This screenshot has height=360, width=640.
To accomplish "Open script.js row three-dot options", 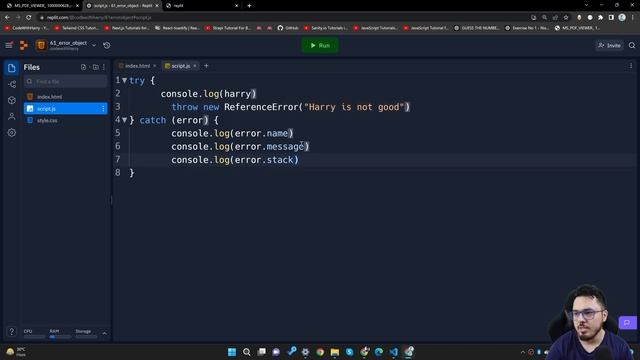I will pos(103,109).
